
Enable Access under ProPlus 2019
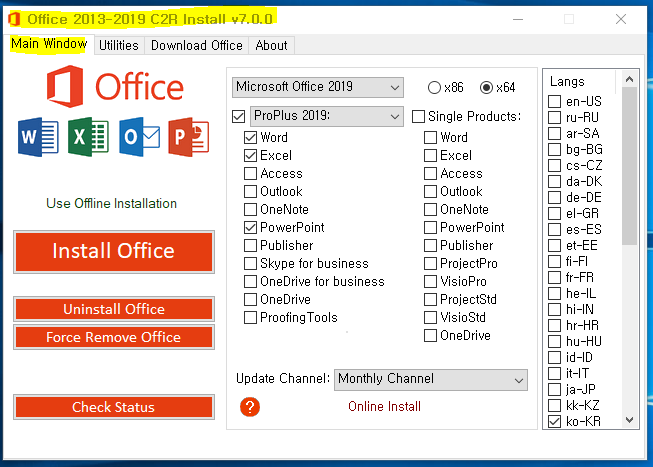point(250,173)
